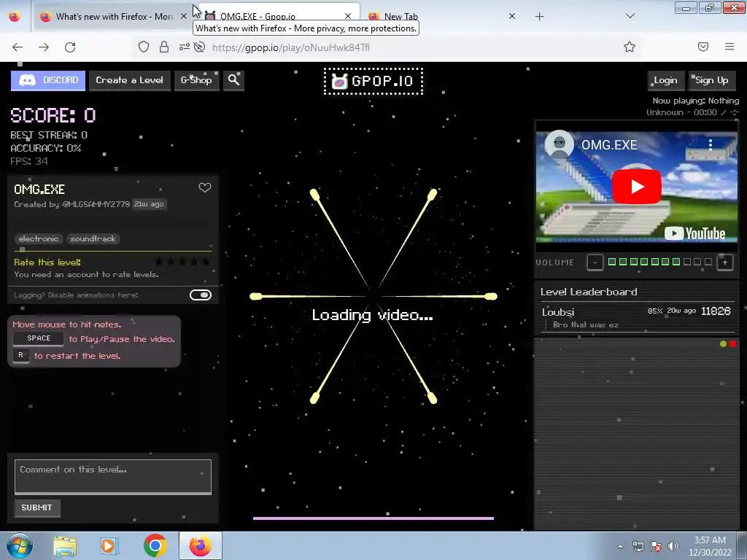Select the soundtrack tag
This screenshot has height=560, width=747.
pyautogui.click(x=93, y=238)
